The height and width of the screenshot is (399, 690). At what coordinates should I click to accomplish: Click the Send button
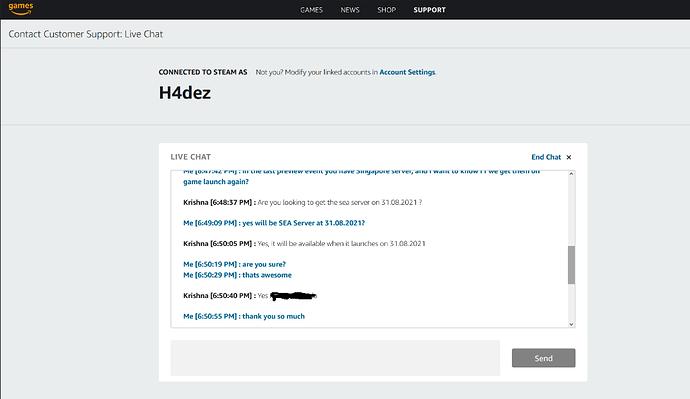(543, 358)
